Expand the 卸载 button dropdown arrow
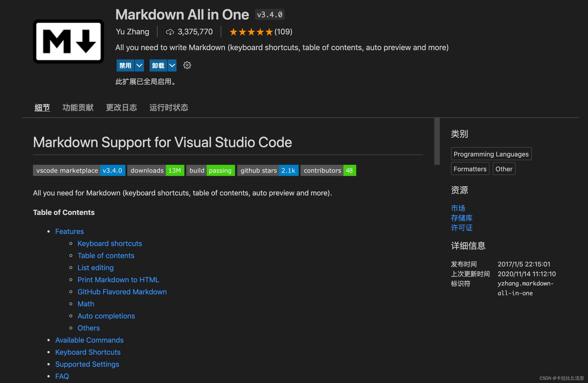Screen dimensions: 588x383 [172, 65]
